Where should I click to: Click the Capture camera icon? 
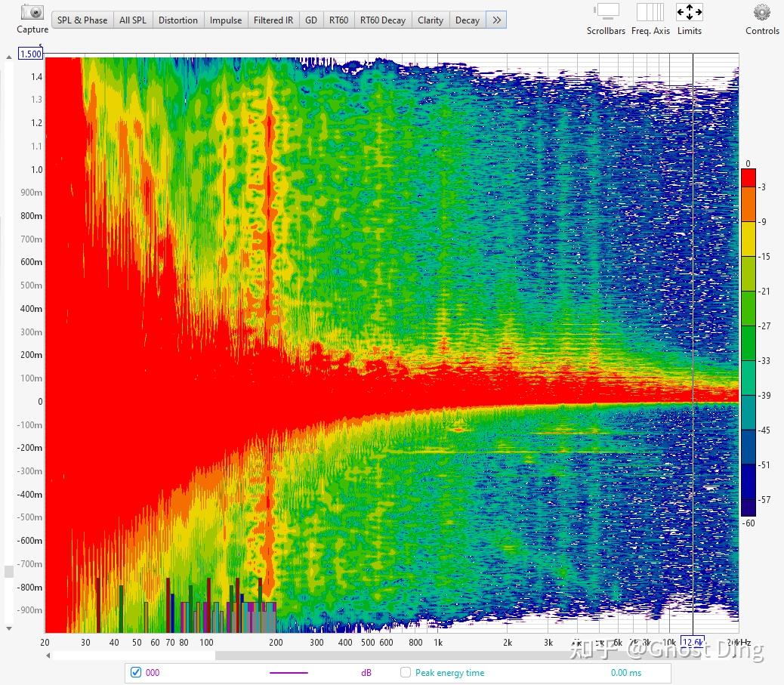tap(31, 14)
